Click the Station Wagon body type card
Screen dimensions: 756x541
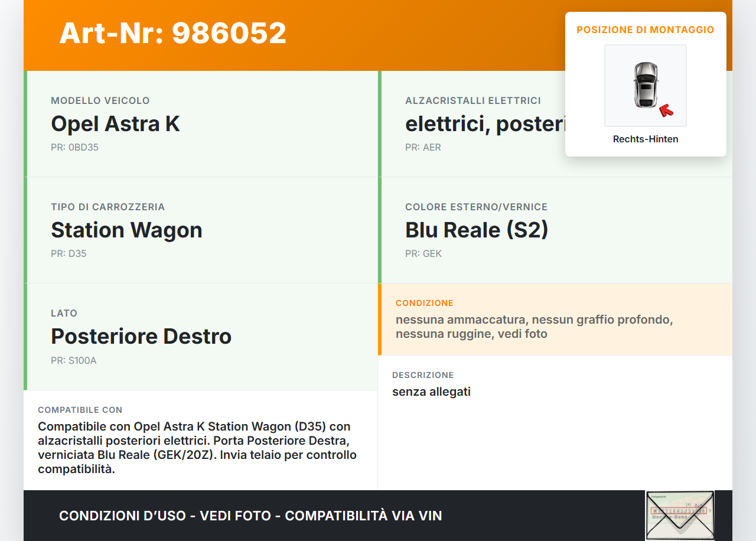pos(201,230)
